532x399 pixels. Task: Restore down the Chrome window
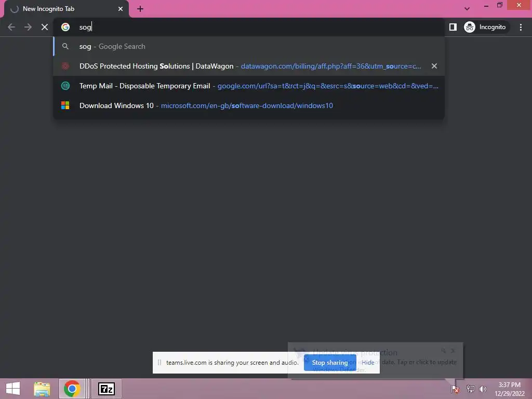(499, 5)
